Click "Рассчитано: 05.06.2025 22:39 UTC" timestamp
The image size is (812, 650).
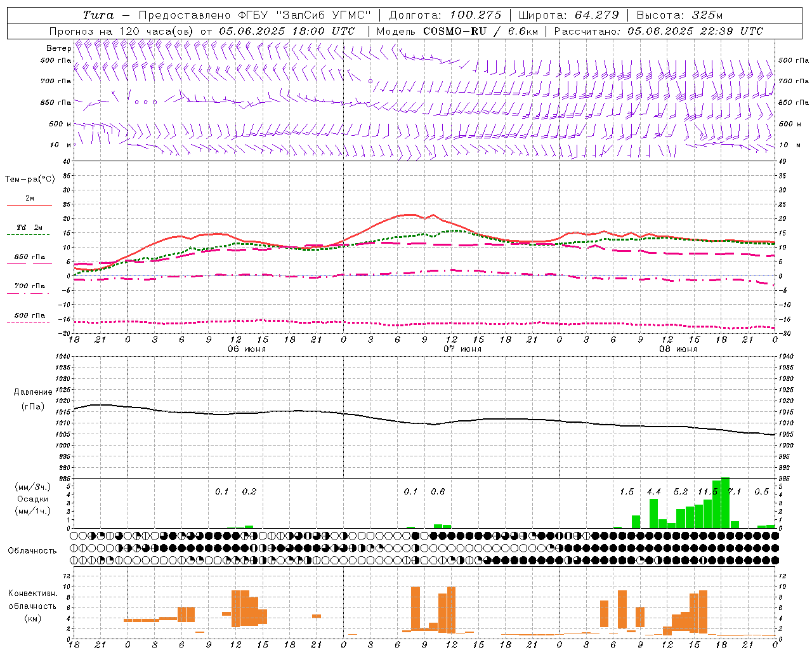[658, 31]
